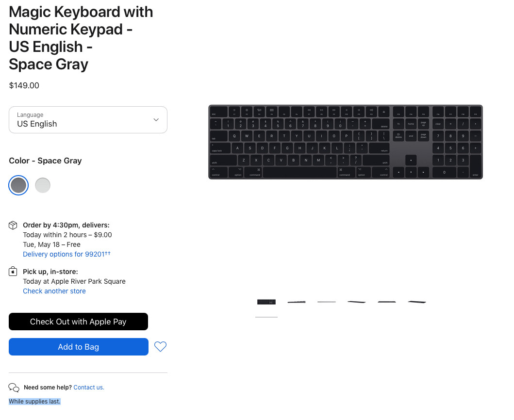The width and height of the screenshot is (514, 420).
Task: Click the heart favorites icon
Action: 160,346
